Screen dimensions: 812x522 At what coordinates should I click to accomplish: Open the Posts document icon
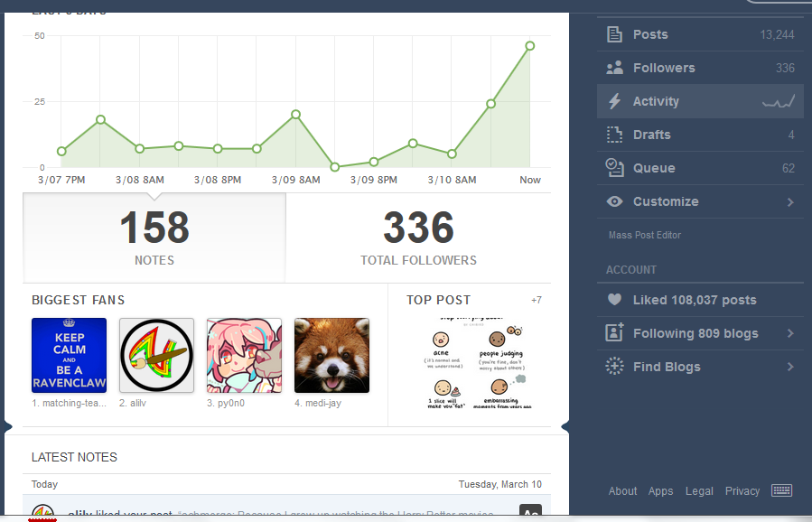tap(614, 34)
